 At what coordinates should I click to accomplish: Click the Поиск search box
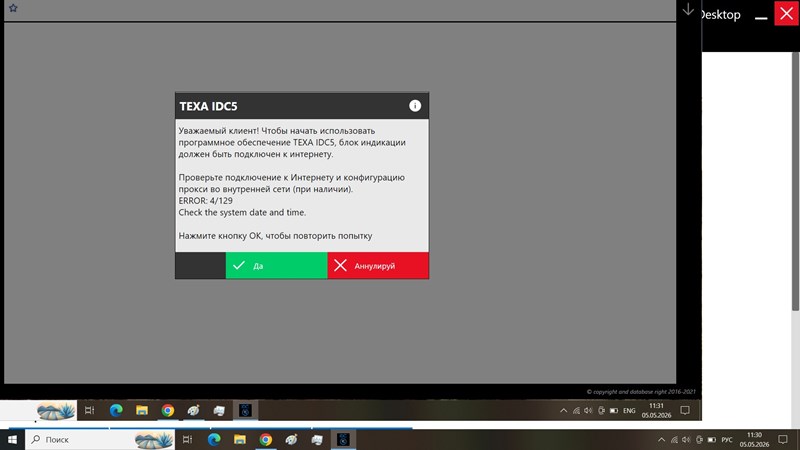(100, 439)
